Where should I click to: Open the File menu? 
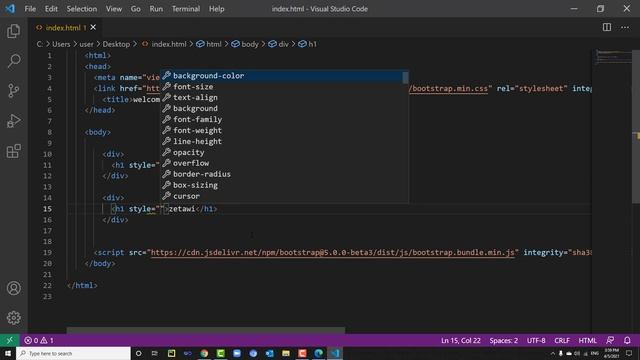(x=30, y=9)
